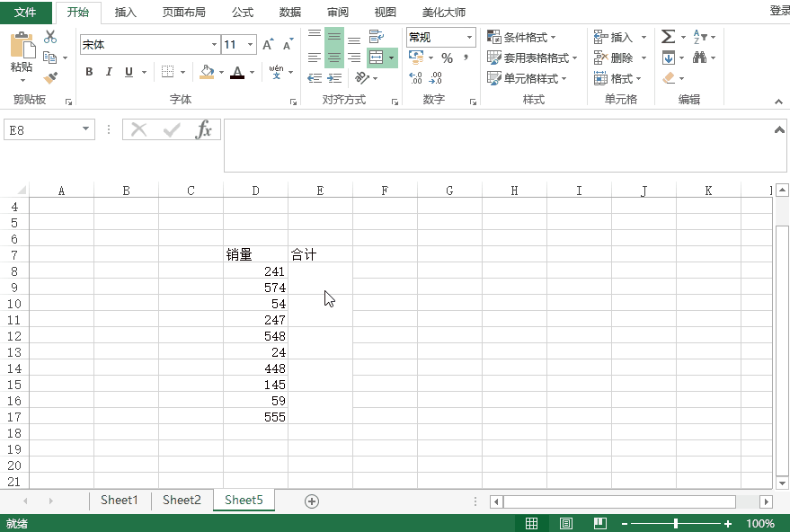Click the Decrease Font Size icon
The width and height of the screenshot is (790, 532).
pyautogui.click(x=288, y=44)
